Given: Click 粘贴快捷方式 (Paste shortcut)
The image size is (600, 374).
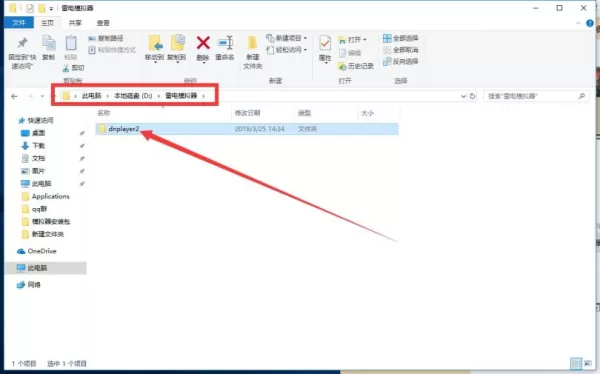Looking at the screenshot, I should pyautogui.click(x=112, y=50).
